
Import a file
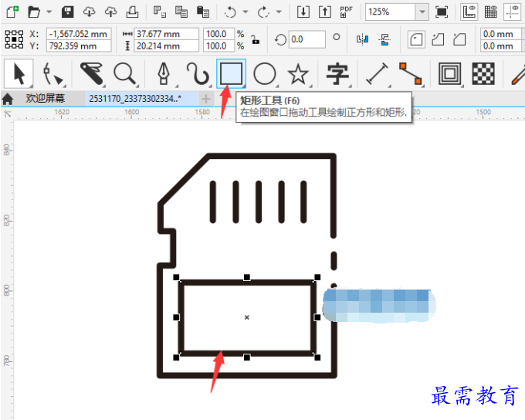(x=303, y=12)
